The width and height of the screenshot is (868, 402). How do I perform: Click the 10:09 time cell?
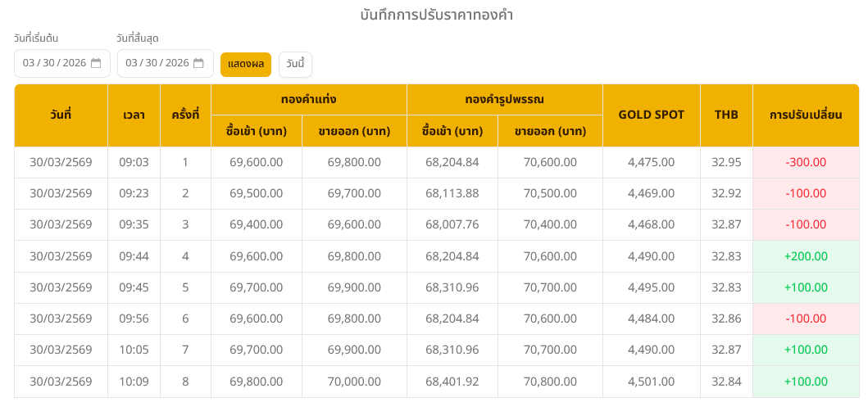pyautogui.click(x=134, y=382)
